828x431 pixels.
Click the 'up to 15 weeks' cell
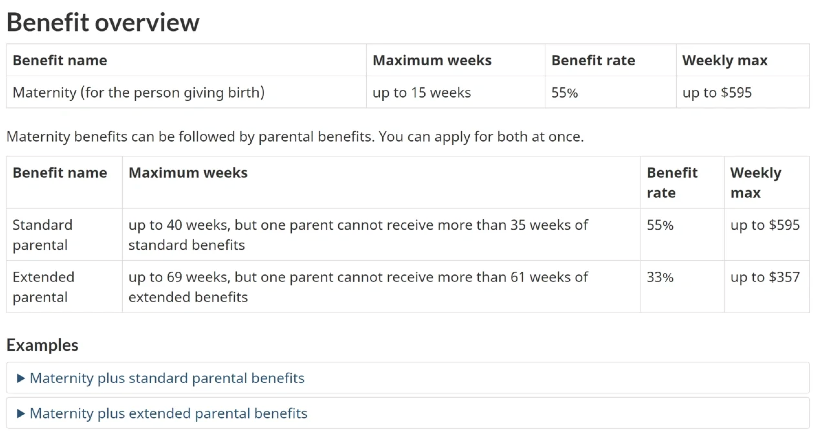[421, 93]
